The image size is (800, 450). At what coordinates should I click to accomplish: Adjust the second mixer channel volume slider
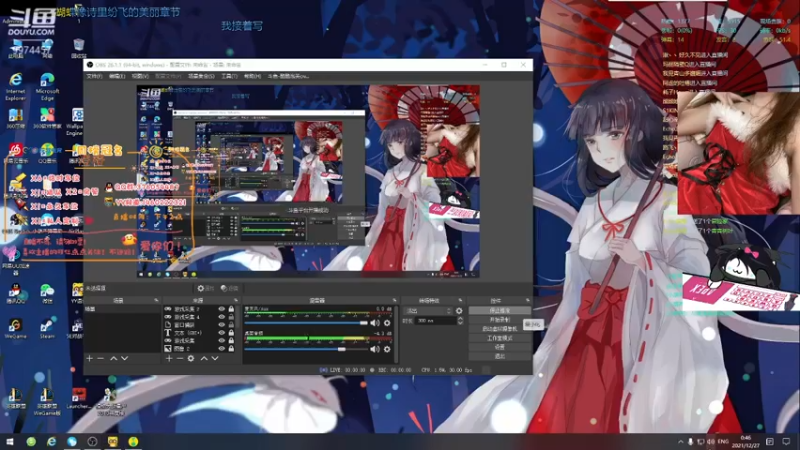point(306,349)
